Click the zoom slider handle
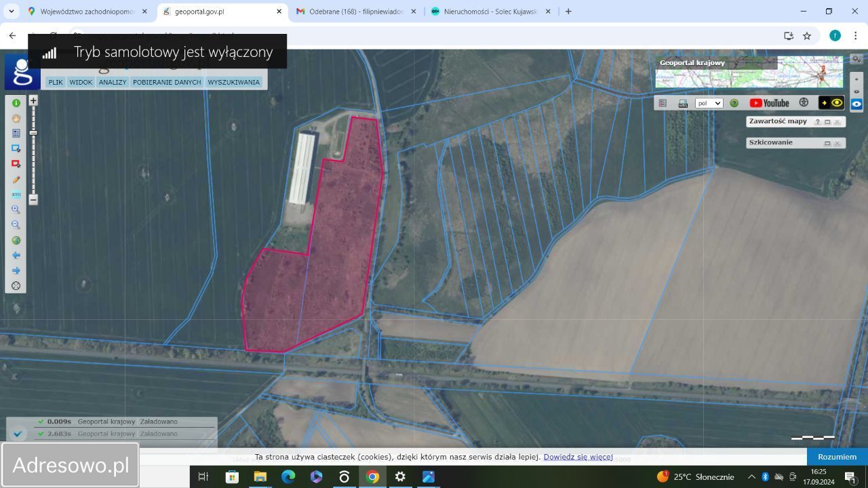Screen dimensions: 868x488 pyautogui.click(x=33, y=132)
